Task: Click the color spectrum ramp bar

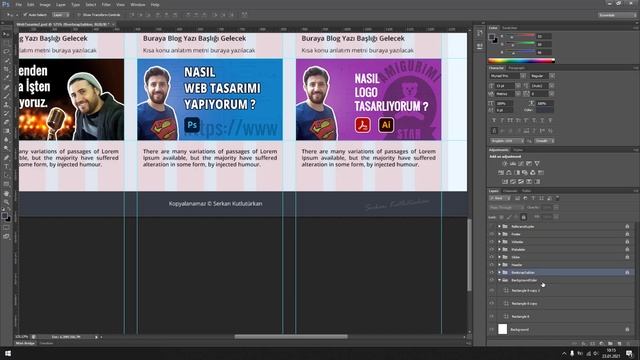Action: [522, 61]
